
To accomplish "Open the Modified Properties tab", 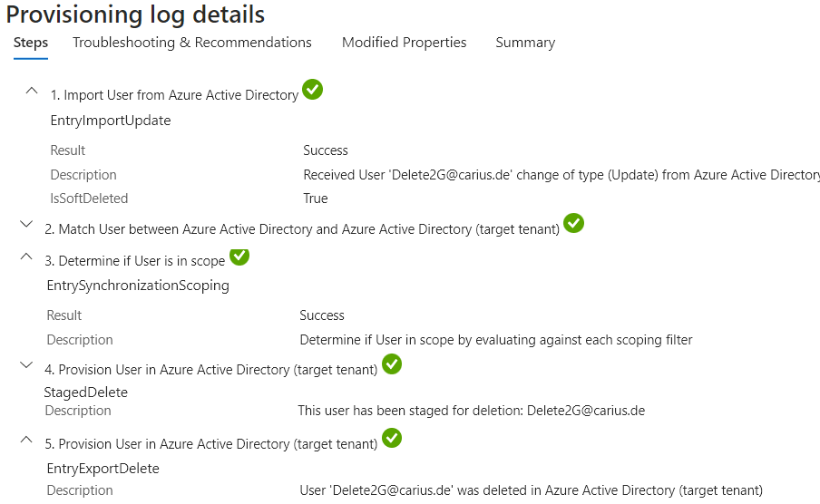I will [404, 43].
